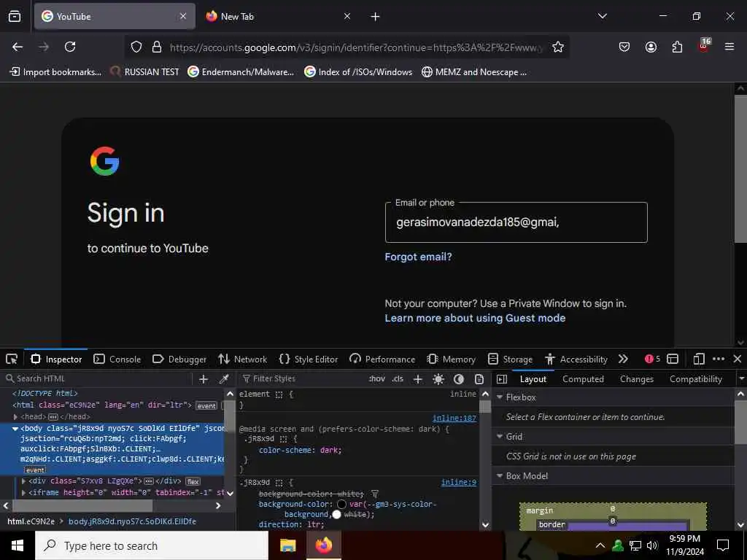
Task: Click the Email or phone field
Action: (x=516, y=222)
